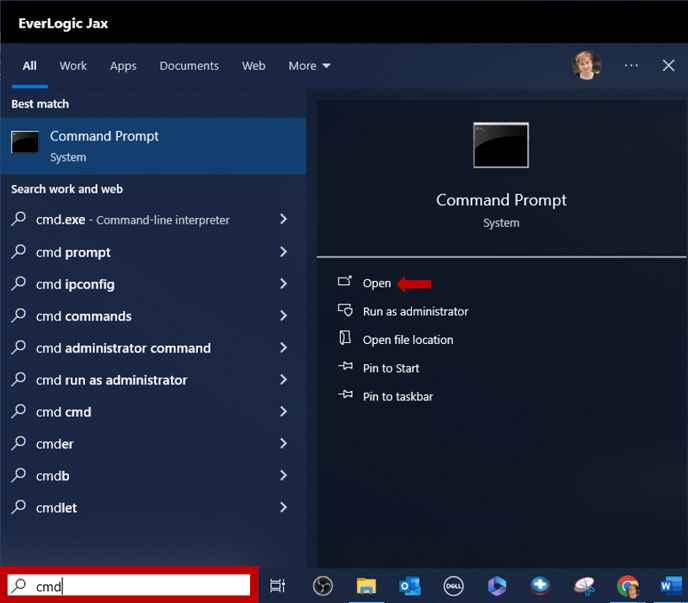Close the search panel
This screenshot has width=688, height=603.
[668, 65]
